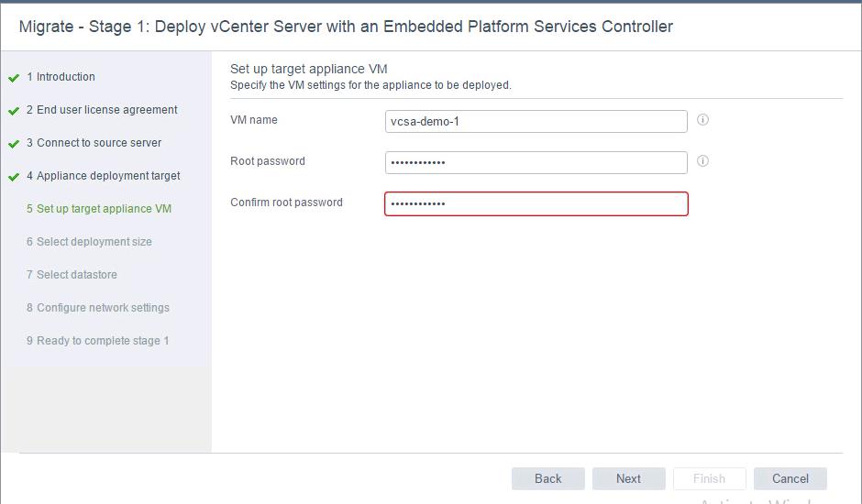
Task: Click the Migrate - Stage 1 wizard title
Action: coord(346,27)
